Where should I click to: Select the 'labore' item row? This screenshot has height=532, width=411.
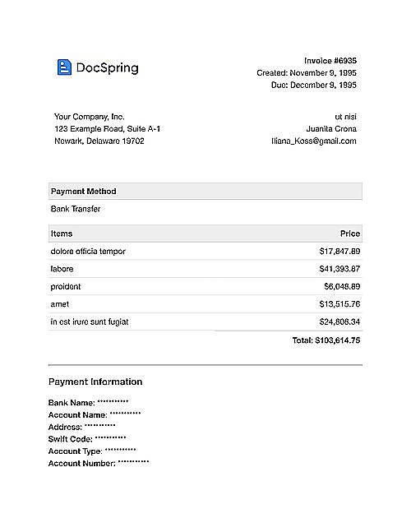pos(205,269)
